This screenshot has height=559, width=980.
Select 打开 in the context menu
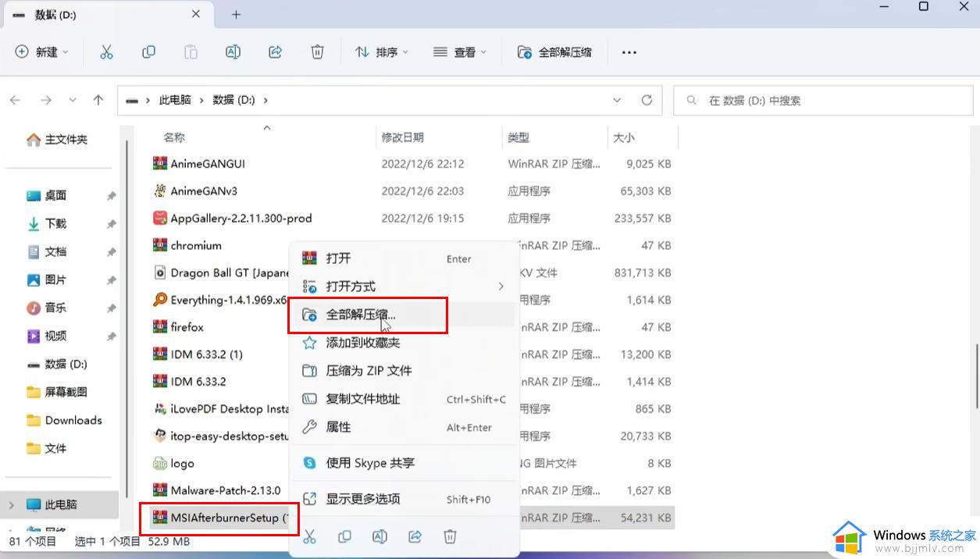click(x=402, y=258)
